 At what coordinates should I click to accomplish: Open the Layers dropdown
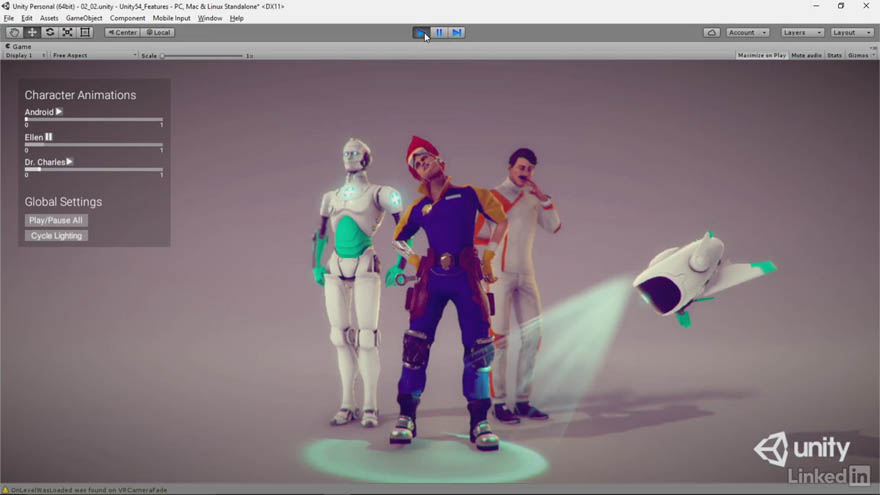(802, 33)
